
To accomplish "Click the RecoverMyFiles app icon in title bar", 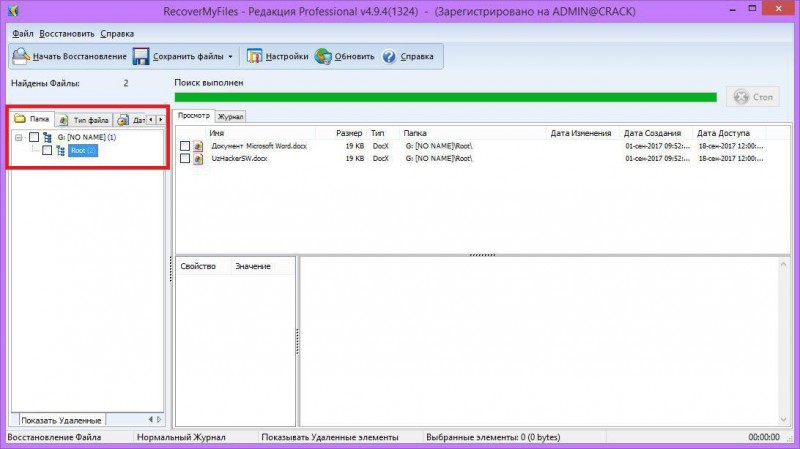I will 14,10.
